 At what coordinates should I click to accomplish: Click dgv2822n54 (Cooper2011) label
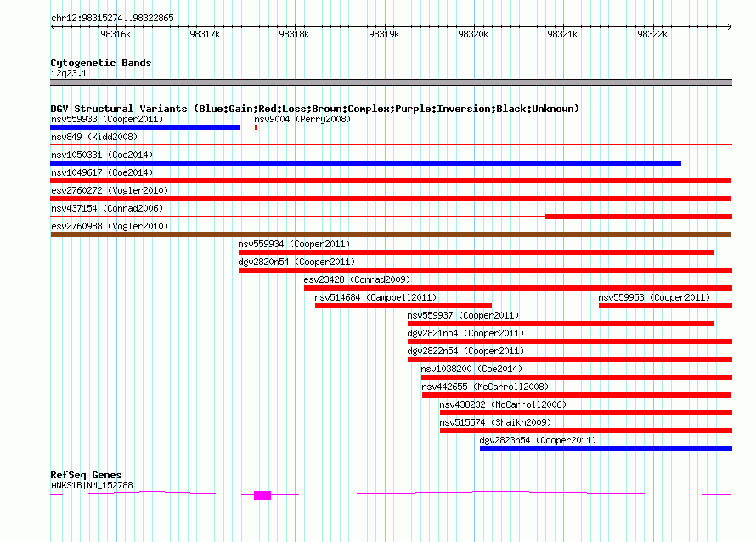tap(465, 351)
